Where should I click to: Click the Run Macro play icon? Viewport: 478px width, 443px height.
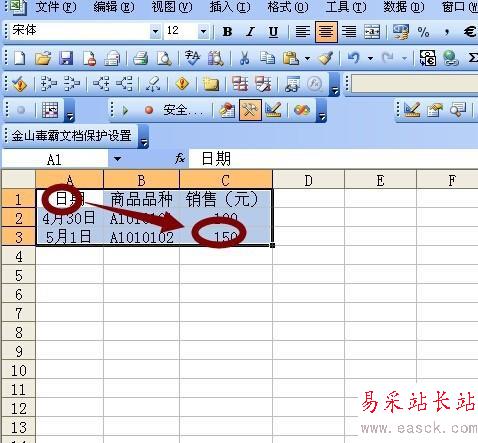click(x=125, y=110)
